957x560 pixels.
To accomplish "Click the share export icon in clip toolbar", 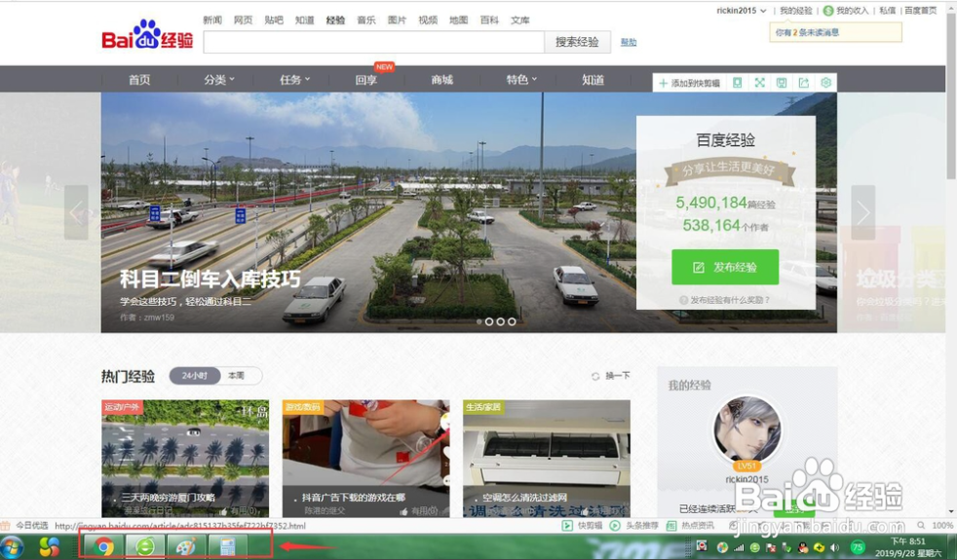I will 804,83.
